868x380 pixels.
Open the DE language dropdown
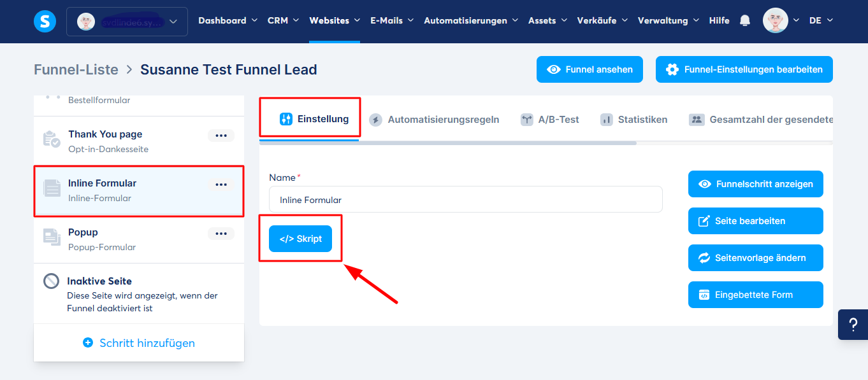[x=821, y=20]
